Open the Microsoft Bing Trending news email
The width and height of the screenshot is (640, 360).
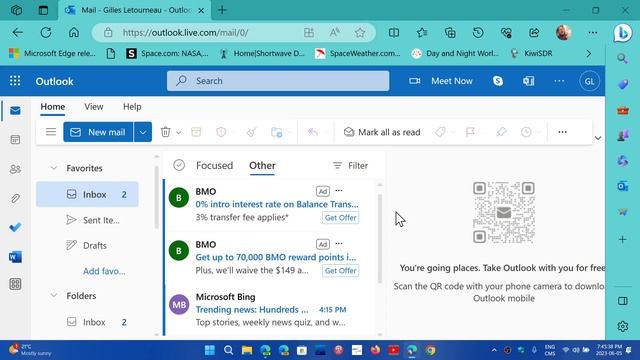point(269,309)
